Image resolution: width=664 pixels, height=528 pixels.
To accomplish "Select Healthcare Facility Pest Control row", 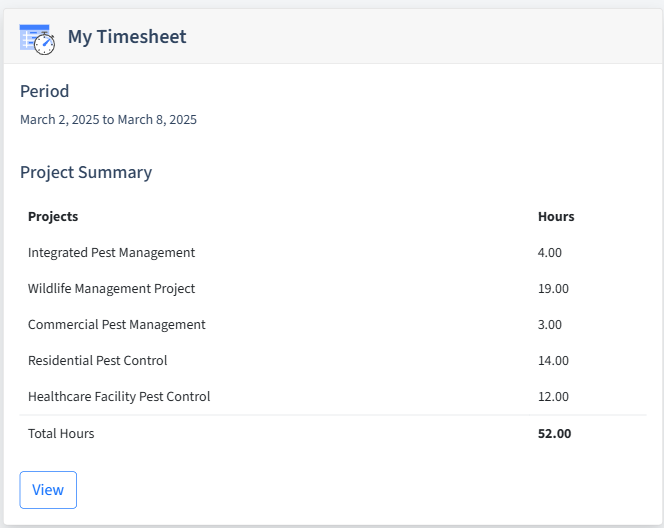I will (333, 397).
